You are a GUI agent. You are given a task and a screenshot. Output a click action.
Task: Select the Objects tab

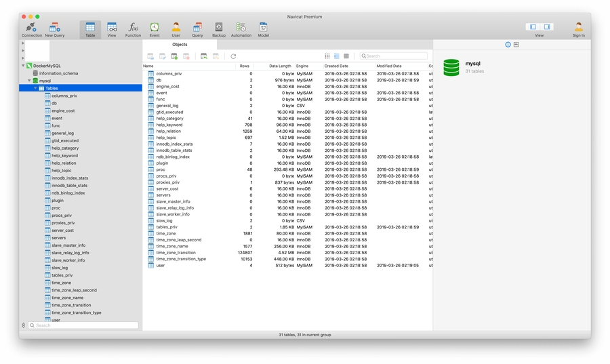(180, 45)
